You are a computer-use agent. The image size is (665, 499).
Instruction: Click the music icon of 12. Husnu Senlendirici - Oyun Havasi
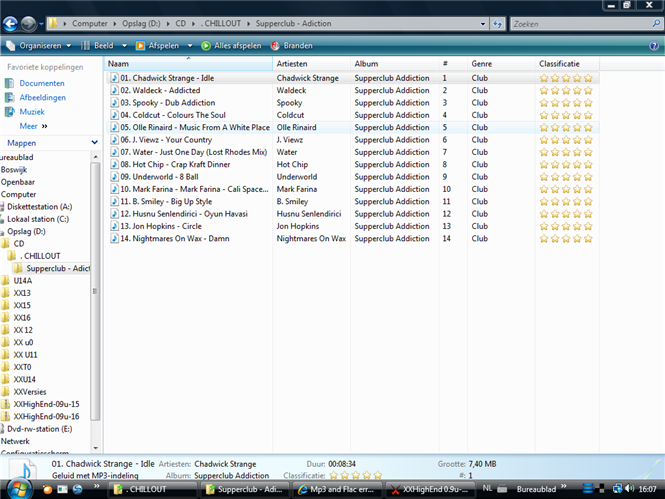pyautogui.click(x=114, y=214)
